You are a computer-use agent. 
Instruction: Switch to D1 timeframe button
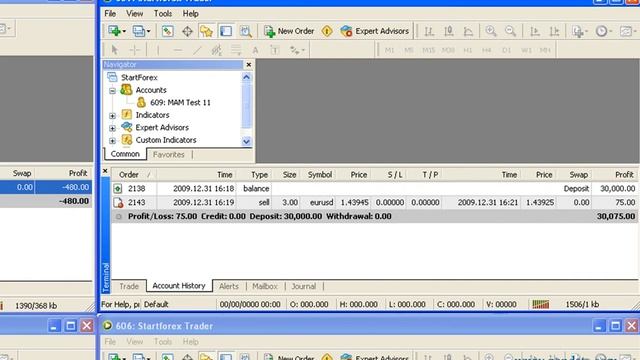click(x=507, y=50)
